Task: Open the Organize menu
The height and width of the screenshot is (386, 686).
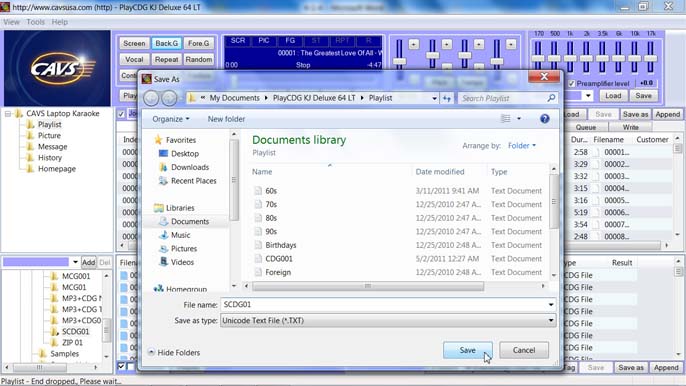Action: coord(171,119)
